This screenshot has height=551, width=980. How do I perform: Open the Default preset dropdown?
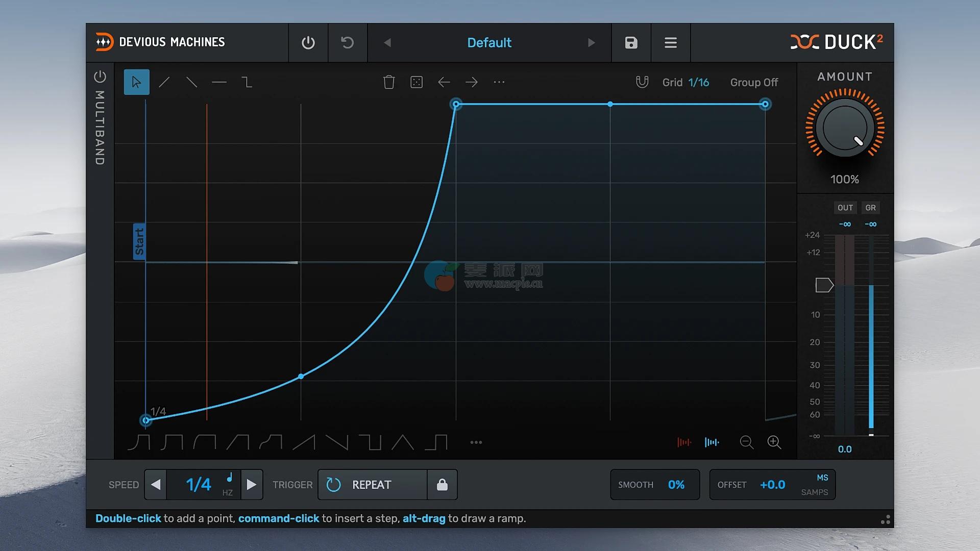489,43
